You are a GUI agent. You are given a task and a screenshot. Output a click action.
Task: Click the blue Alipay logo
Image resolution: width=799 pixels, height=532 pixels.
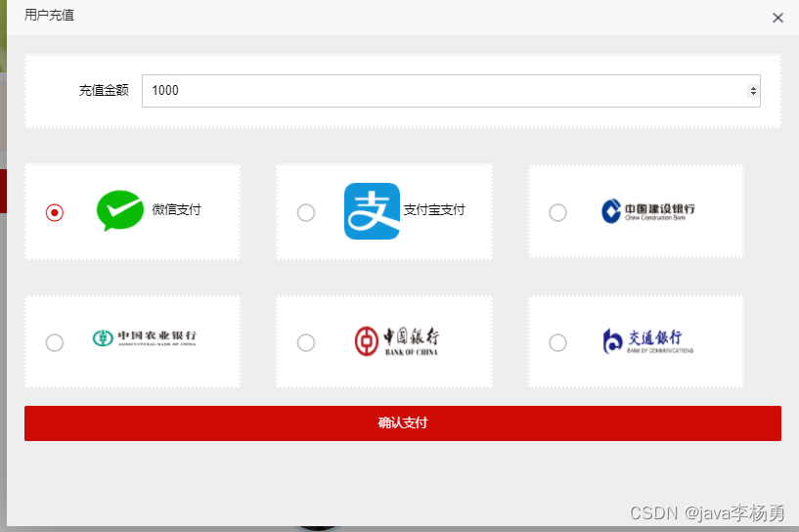tap(372, 211)
